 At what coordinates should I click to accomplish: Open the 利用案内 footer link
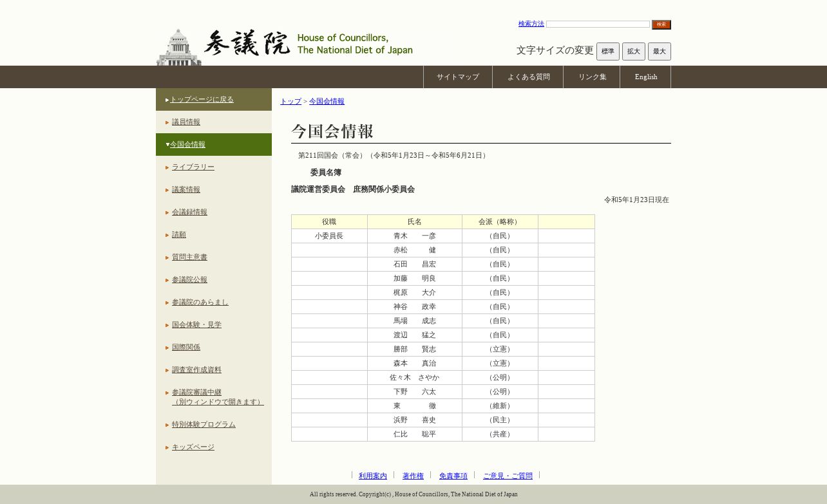coord(373,476)
